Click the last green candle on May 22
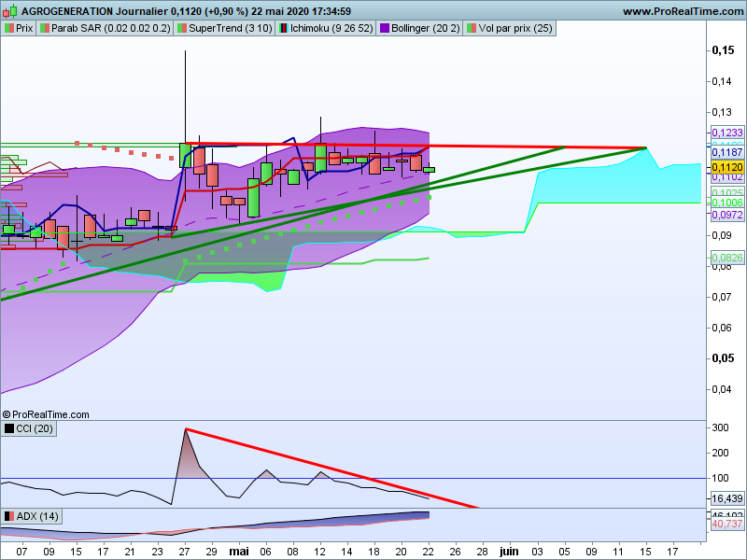Viewport: 747px width, 560px height. coord(429,169)
